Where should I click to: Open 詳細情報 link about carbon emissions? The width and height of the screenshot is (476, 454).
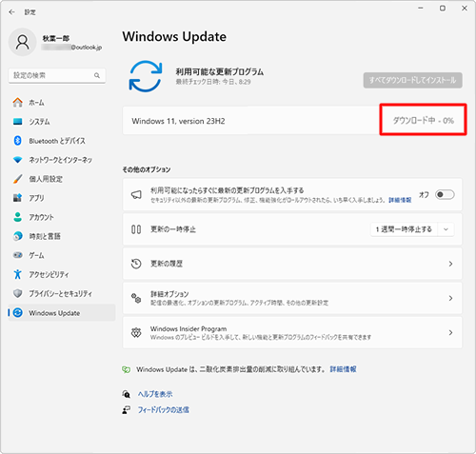(x=343, y=369)
